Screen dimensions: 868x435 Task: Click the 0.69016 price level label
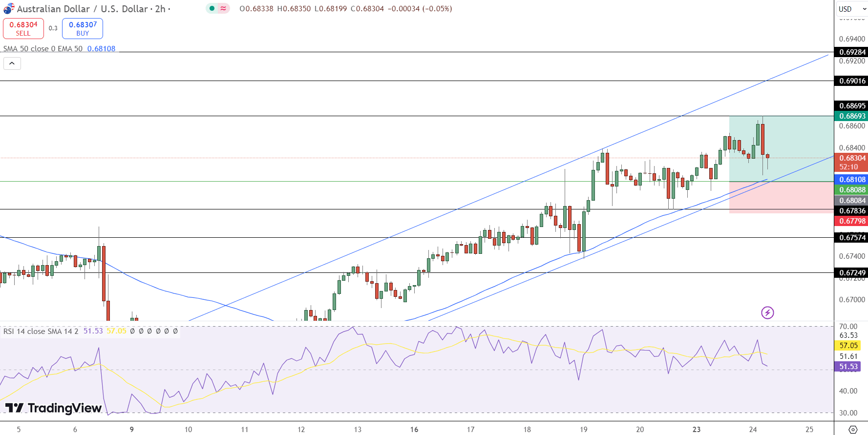[851, 81]
